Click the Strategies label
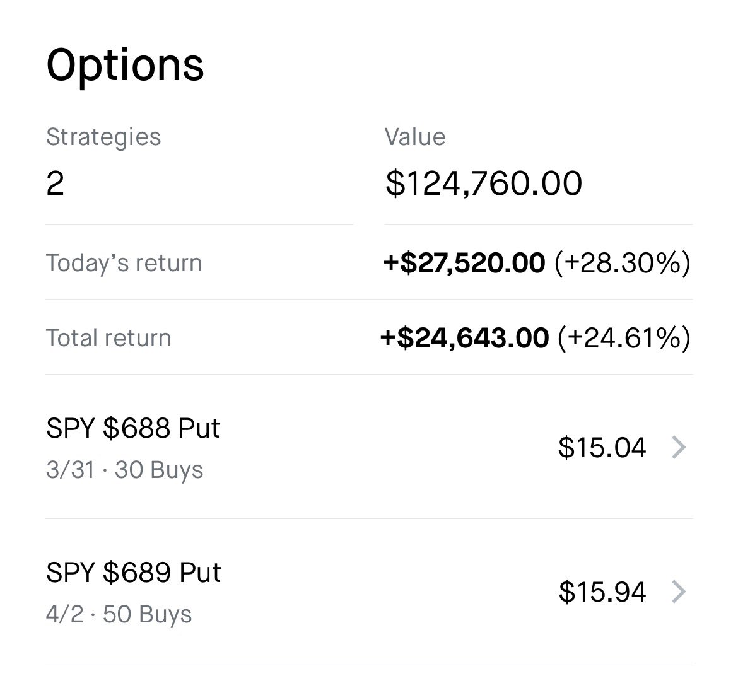 click(x=103, y=137)
